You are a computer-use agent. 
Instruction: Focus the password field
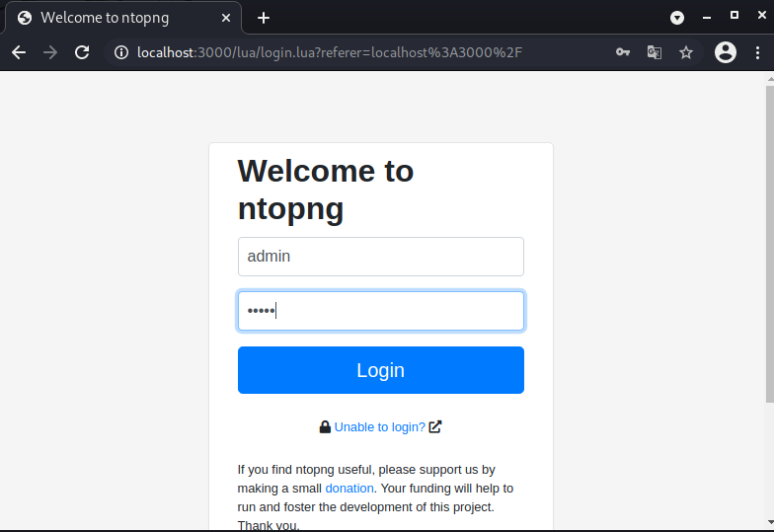(x=381, y=311)
